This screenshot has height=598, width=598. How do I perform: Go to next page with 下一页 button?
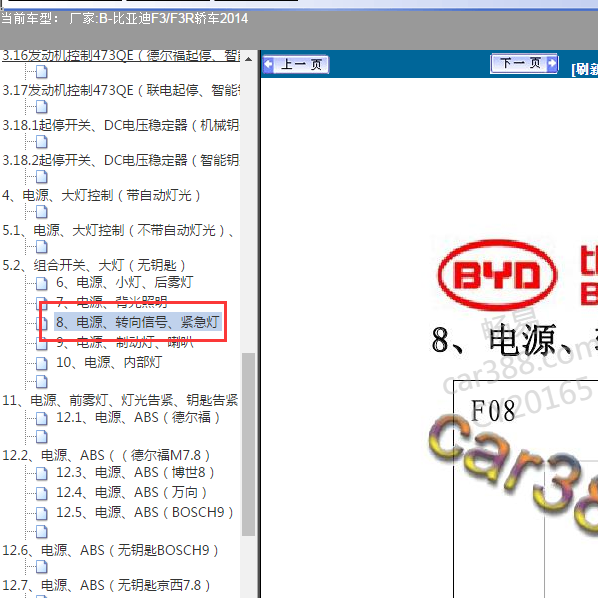tap(525, 63)
